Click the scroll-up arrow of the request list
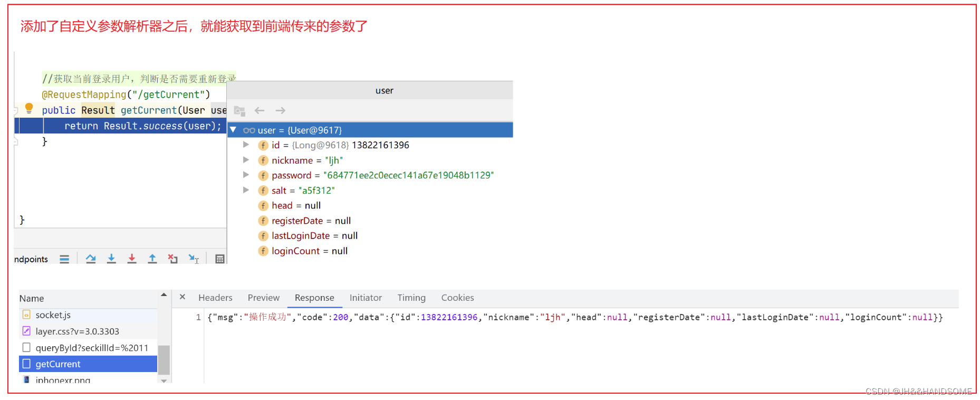Image resolution: width=980 pixels, height=400 pixels. (164, 294)
